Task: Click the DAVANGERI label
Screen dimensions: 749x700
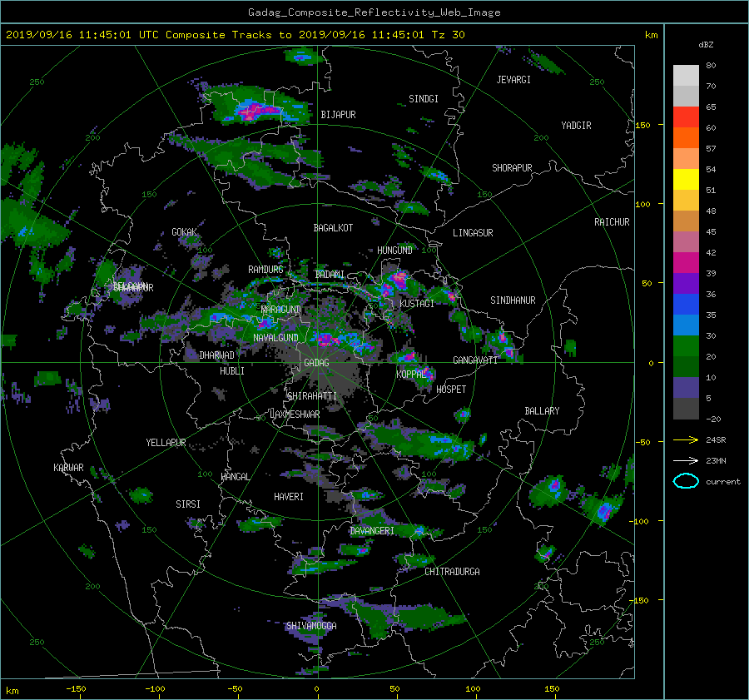Action: coord(372,531)
